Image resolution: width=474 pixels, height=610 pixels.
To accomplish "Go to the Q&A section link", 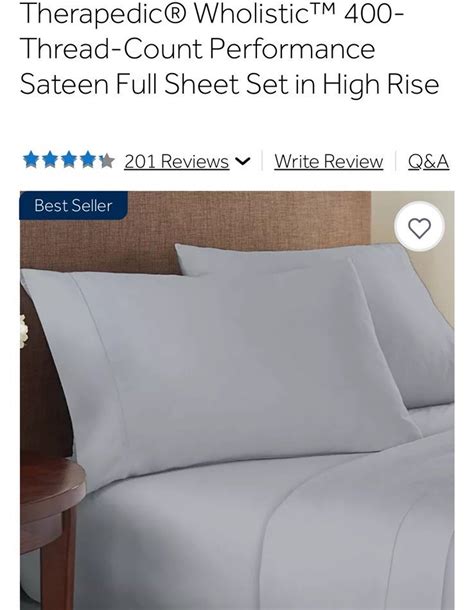I will [428, 161].
